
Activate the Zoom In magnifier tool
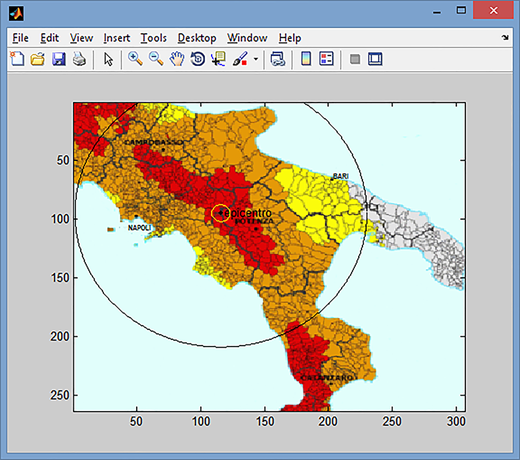135,59
